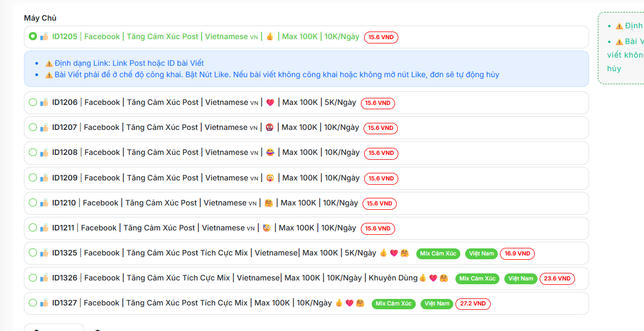Pick the ID1208 server radio button
Screen dimensions: 644x331
point(33,152)
